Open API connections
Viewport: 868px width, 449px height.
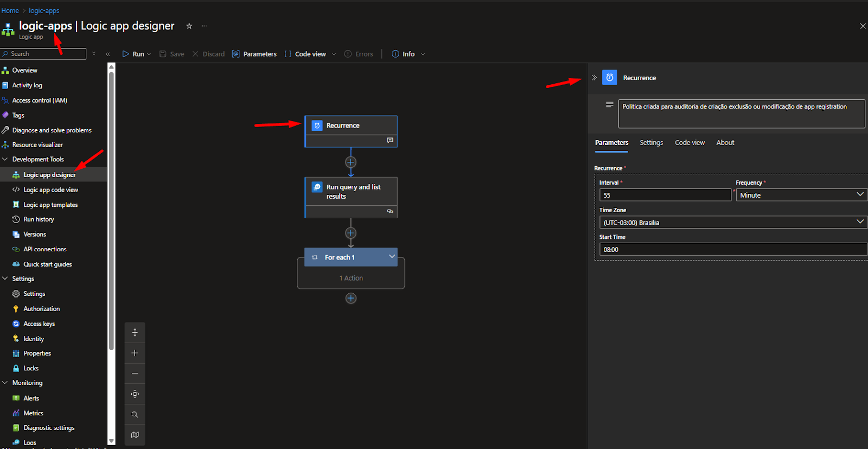click(45, 249)
